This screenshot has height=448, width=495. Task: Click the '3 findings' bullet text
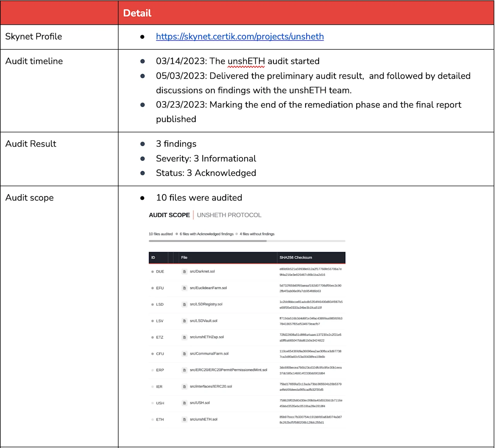(x=176, y=144)
